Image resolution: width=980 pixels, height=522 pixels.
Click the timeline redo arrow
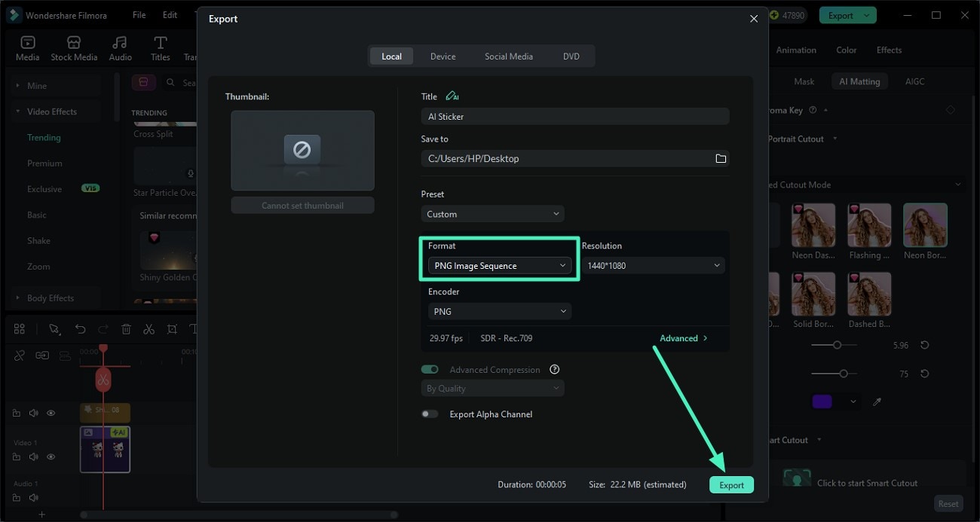tap(103, 329)
